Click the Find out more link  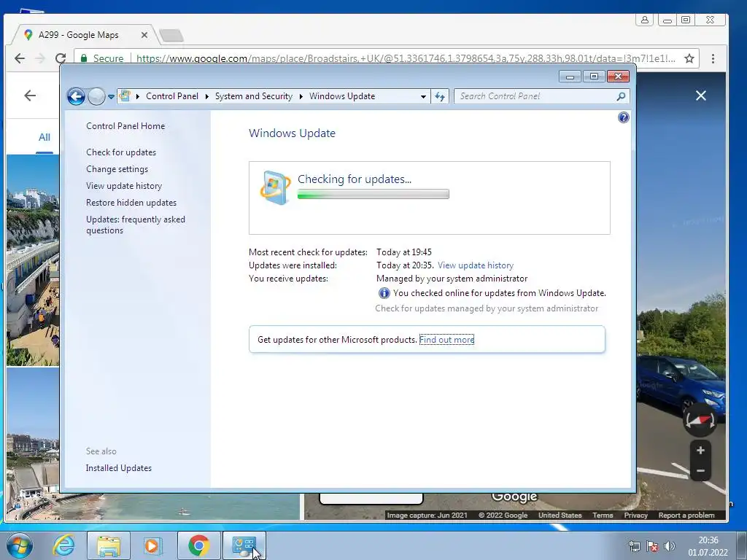click(446, 340)
